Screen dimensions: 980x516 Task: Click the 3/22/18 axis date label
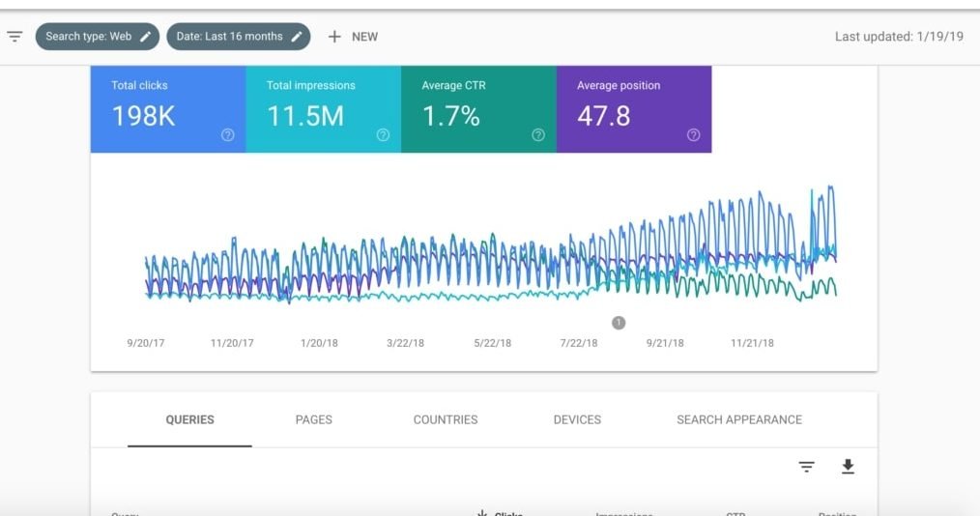406,343
